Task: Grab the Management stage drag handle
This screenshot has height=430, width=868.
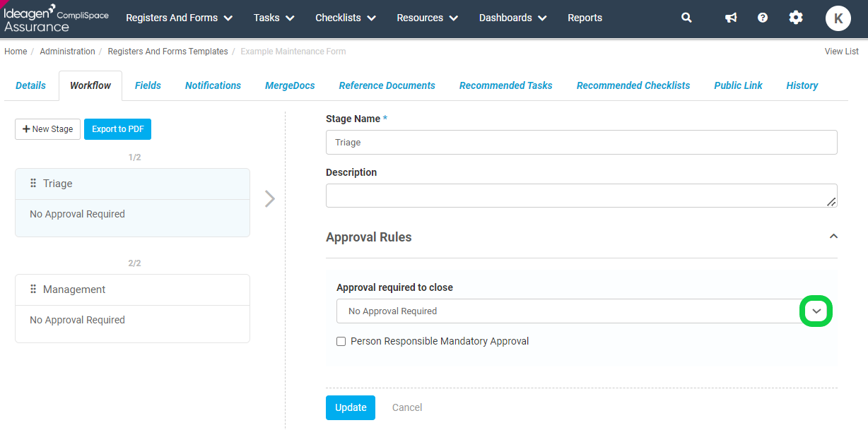Action: coord(33,289)
